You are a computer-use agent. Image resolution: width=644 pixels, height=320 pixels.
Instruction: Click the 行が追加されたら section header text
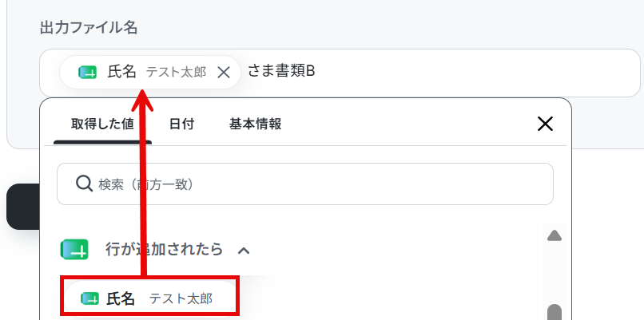[165, 250]
